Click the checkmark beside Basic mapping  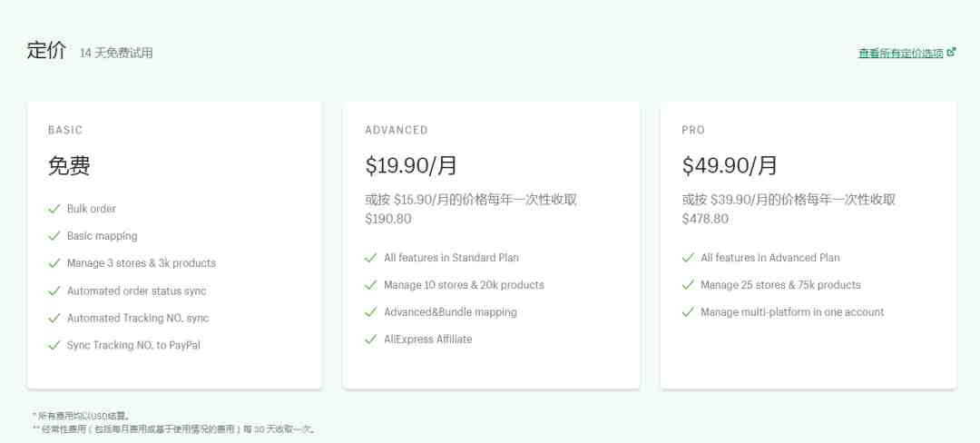[54, 235]
